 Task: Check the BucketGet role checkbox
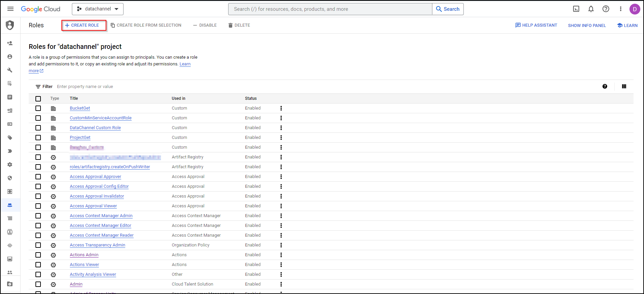(38, 108)
